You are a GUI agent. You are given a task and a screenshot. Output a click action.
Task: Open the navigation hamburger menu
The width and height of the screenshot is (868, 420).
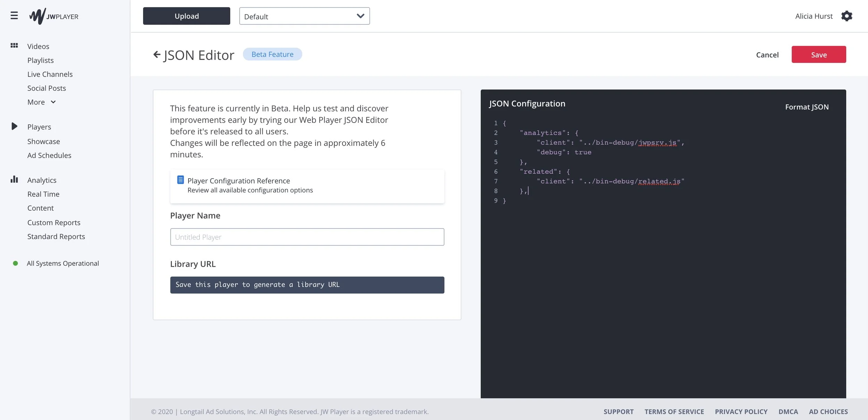coord(14,15)
